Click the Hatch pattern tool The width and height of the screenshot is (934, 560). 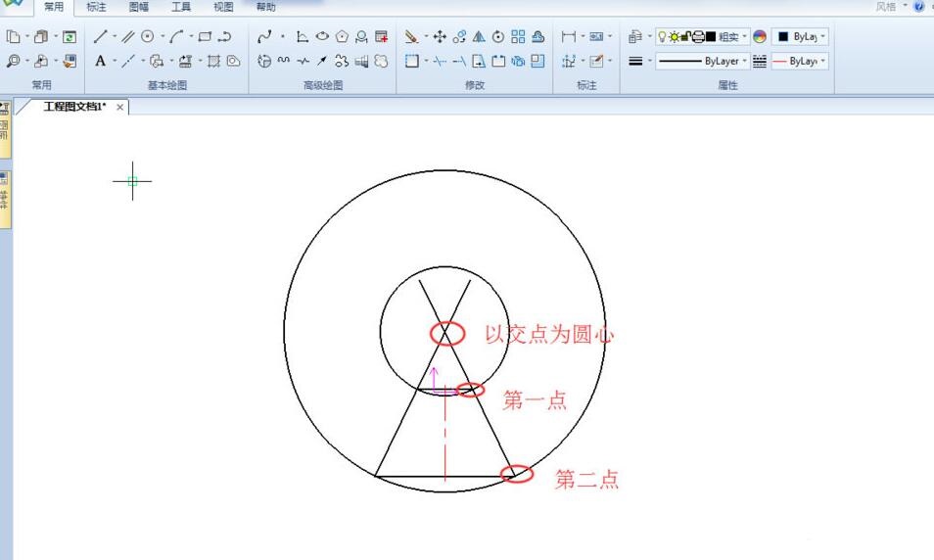(213, 61)
